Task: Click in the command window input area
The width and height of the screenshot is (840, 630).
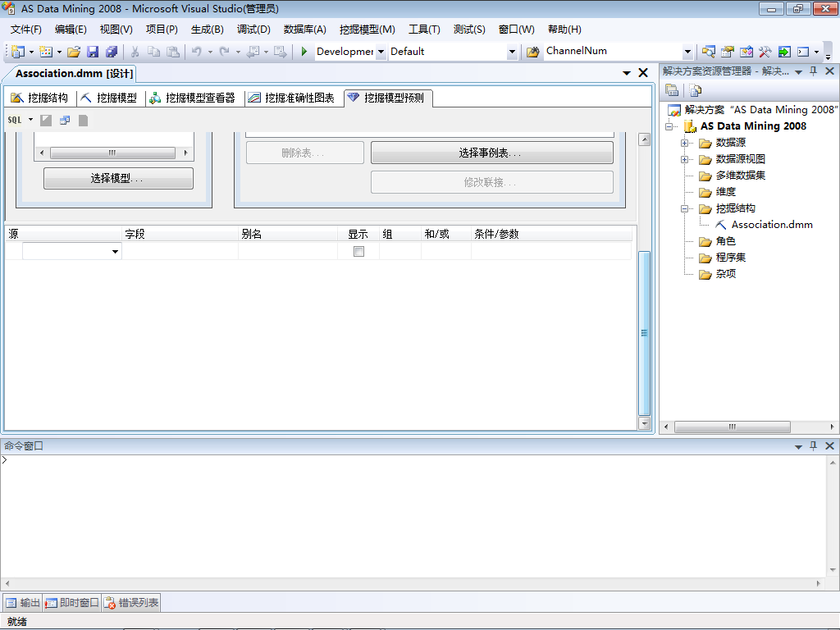Action: click(413, 516)
